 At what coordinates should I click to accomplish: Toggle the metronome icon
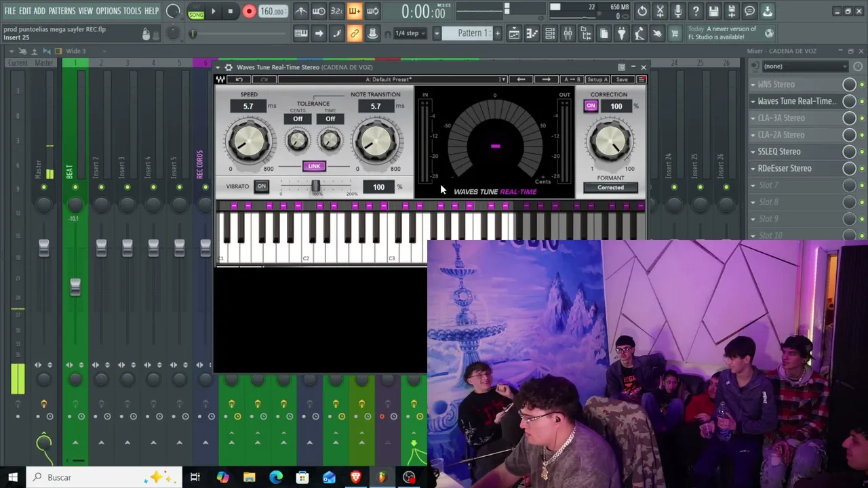tap(300, 12)
